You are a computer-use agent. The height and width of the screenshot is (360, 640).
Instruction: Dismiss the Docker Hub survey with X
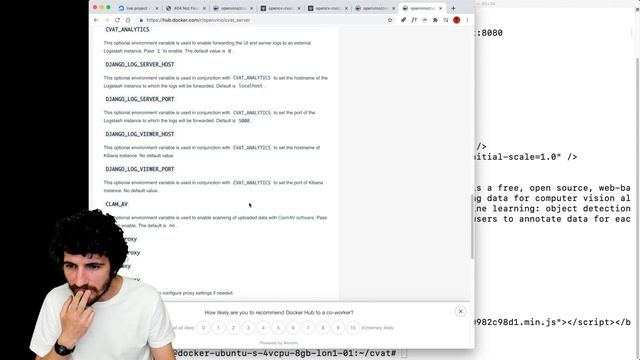(x=460, y=311)
